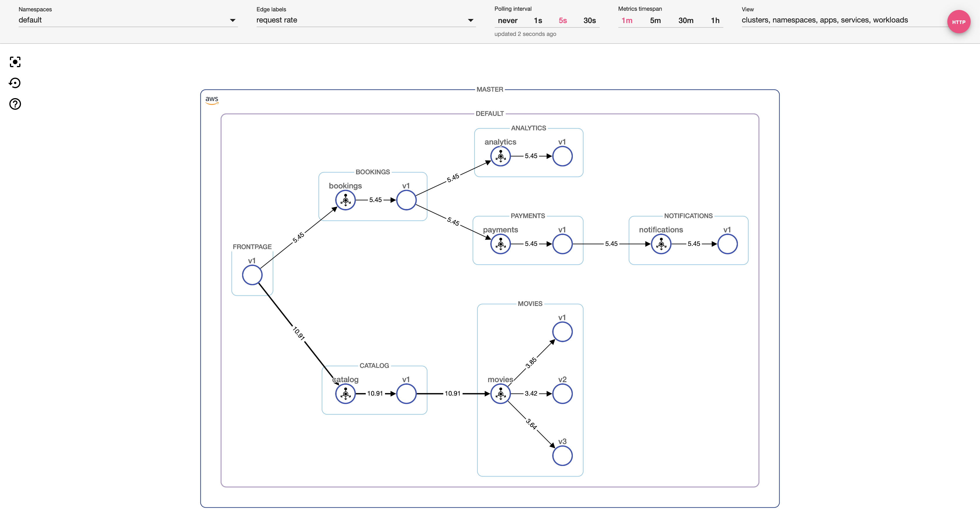Set polling interval to never
Viewport: 980px width, 522px height.
pyautogui.click(x=508, y=20)
